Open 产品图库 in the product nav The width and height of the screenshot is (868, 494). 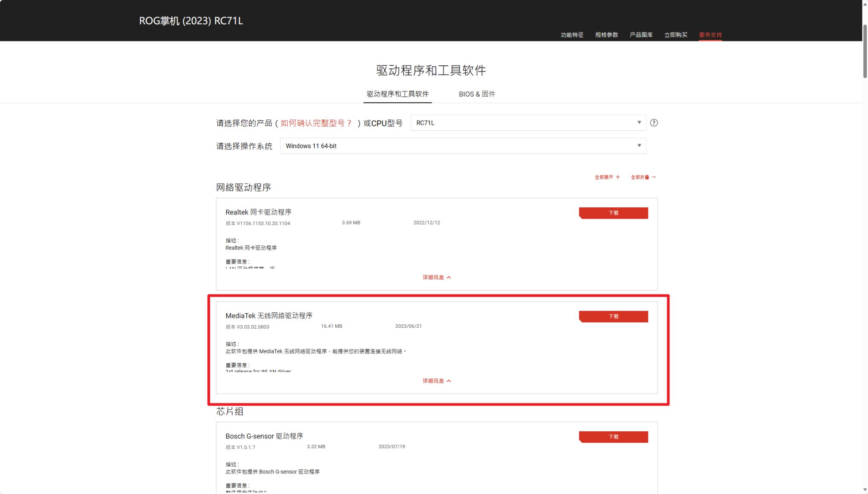pyautogui.click(x=641, y=35)
